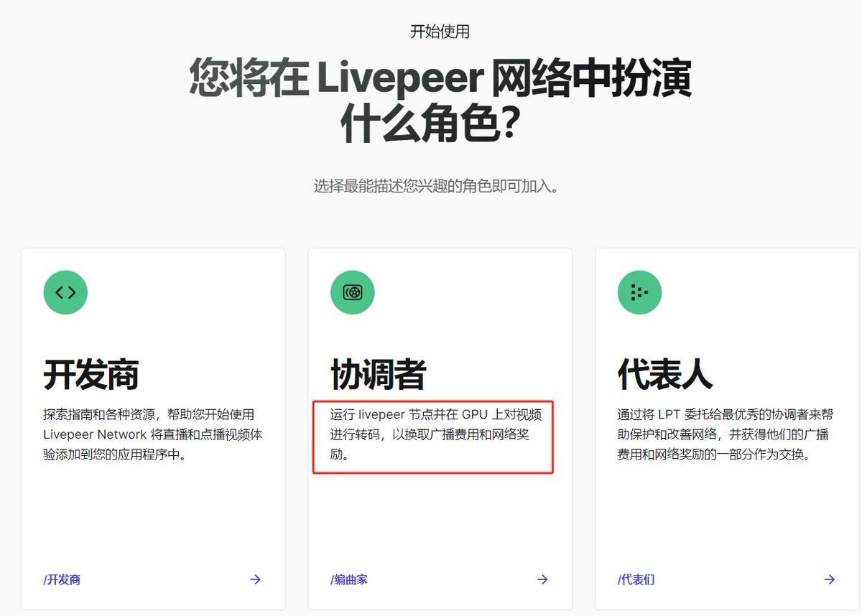This screenshot has width=862, height=616.
Task: Select the 协调者 card heading
Action: (x=379, y=375)
